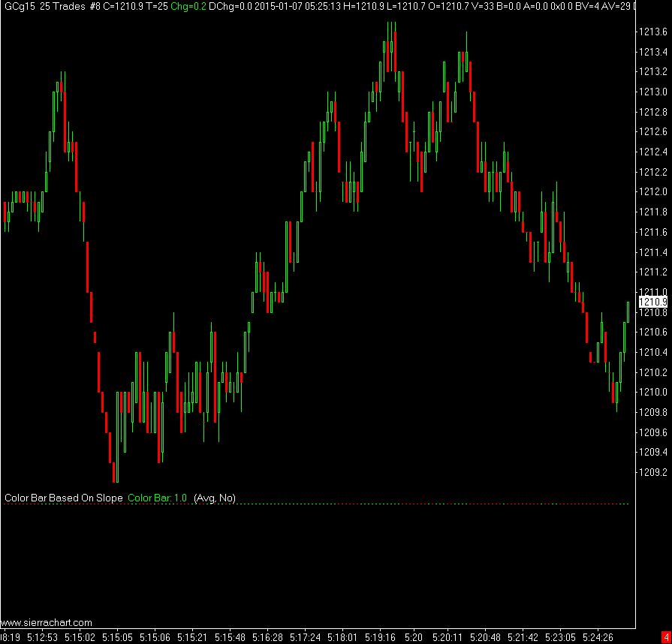Click the 5:24:26 time axis label
The height and width of the screenshot is (644, 672).
coord(598,637)
